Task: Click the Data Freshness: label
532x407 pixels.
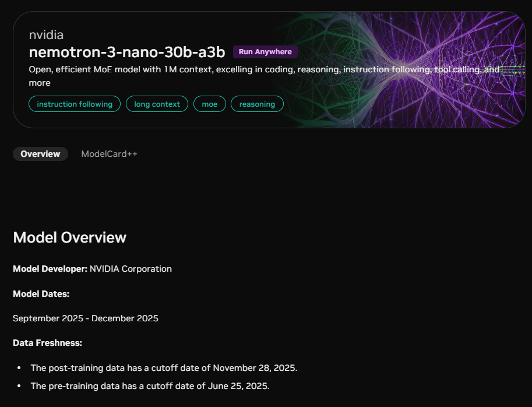Action: point(48,343)
